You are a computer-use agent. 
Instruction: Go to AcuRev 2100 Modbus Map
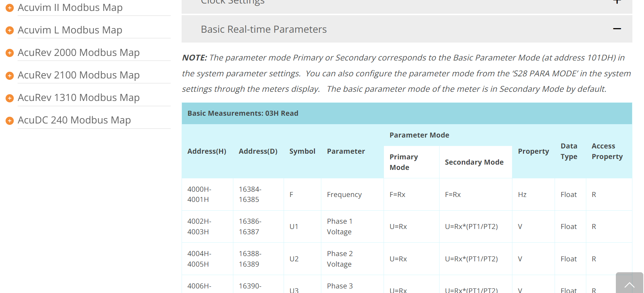[x=78, y=75]
